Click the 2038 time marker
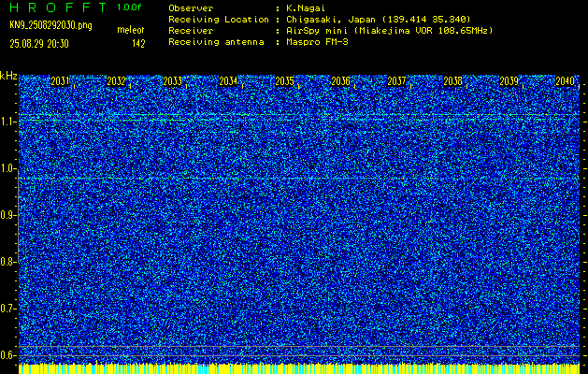This screenshot has height=374, width=588. coord(453,81)
